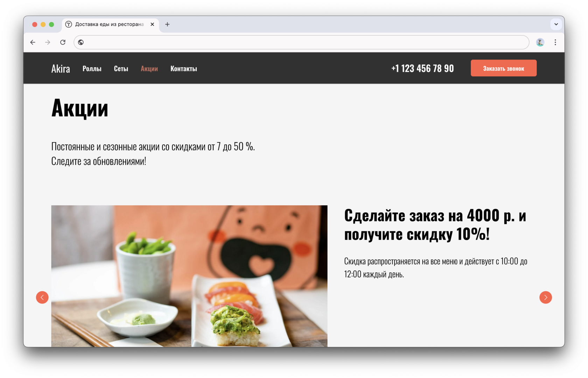Open the browser profile avatar
588x378 pixels.
pyautogui.click(x=540, y=42)
